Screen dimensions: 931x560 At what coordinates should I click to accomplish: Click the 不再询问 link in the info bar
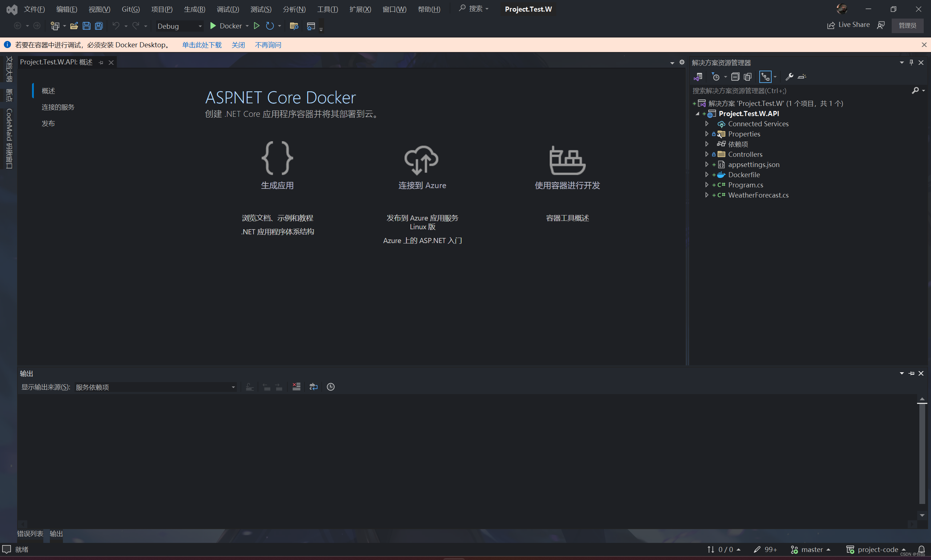268,45
